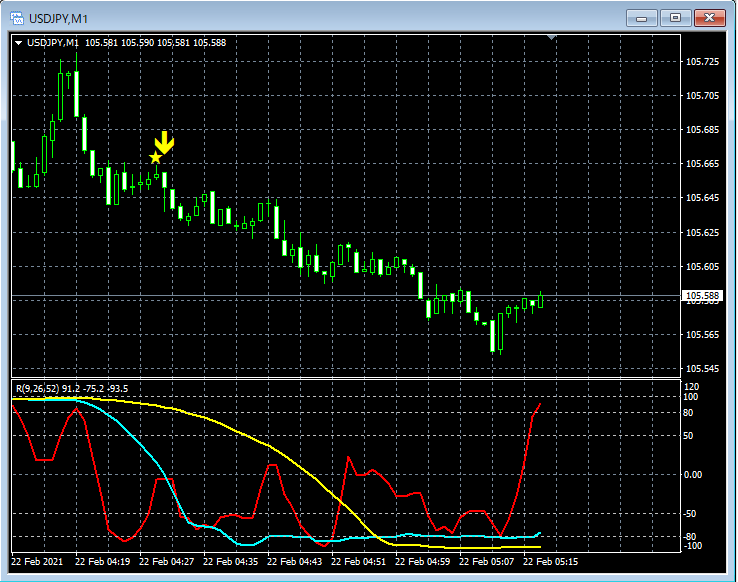
Task: Click the 105.725 price scale label
Action: 702,62
